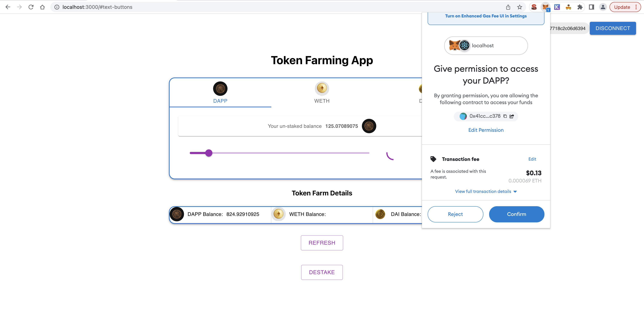Image resolution: width=644 pixels, height=320 pixels.
Task: Open the browser profile avatar
Action: 603,7
